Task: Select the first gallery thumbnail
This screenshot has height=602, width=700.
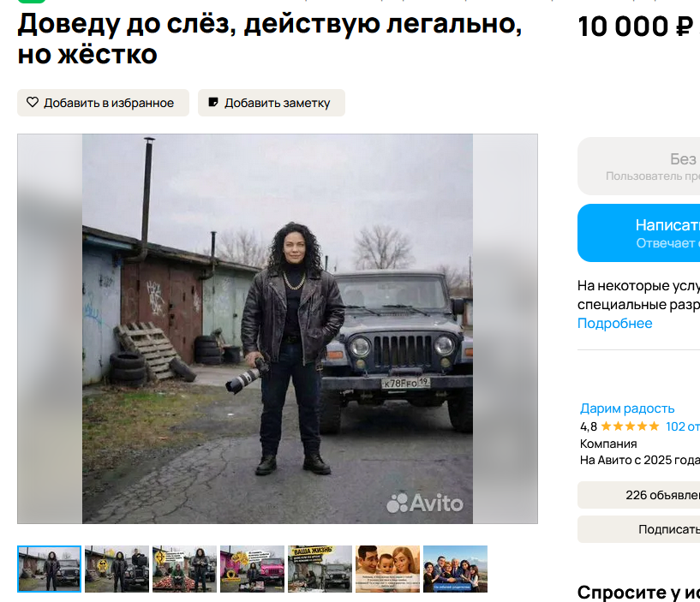Action: coord(50,569)
